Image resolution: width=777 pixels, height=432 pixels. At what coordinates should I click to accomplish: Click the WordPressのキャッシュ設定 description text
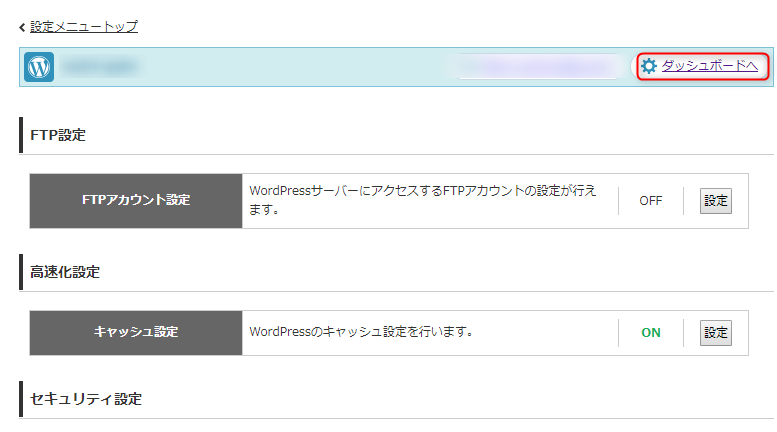[x=360, y=332]
